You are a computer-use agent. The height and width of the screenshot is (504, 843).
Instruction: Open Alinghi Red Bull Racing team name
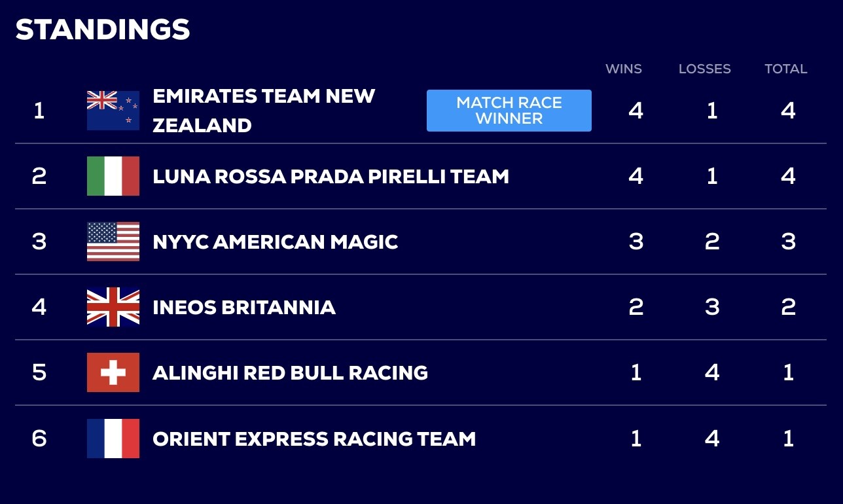[x=290, y=372]
